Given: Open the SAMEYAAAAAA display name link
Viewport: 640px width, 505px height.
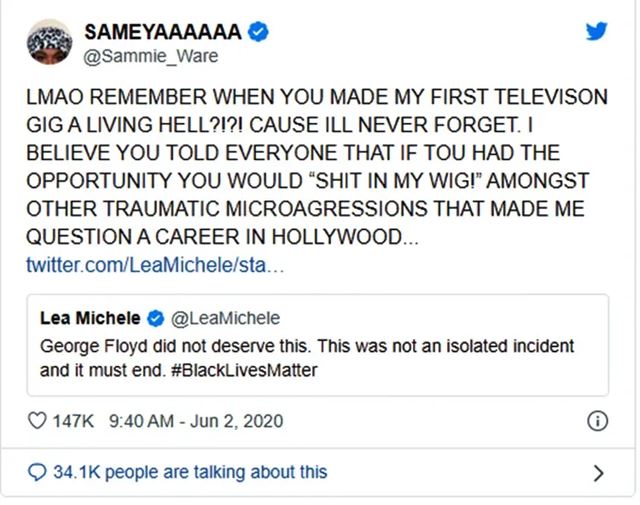Looking at the screenshot, I should pyautogui.click(x=163, y=32).
